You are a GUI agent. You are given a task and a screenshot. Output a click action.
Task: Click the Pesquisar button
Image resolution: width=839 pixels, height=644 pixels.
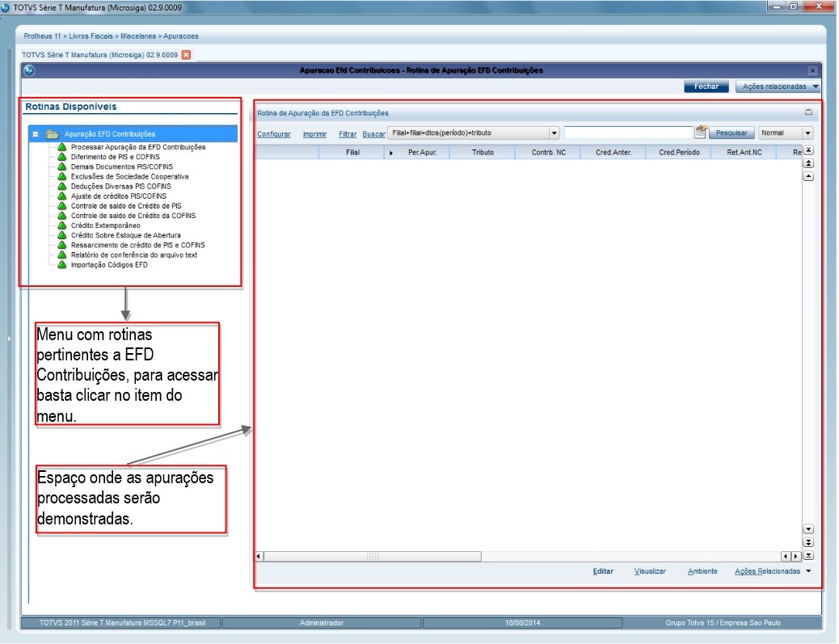click(731, 133)
